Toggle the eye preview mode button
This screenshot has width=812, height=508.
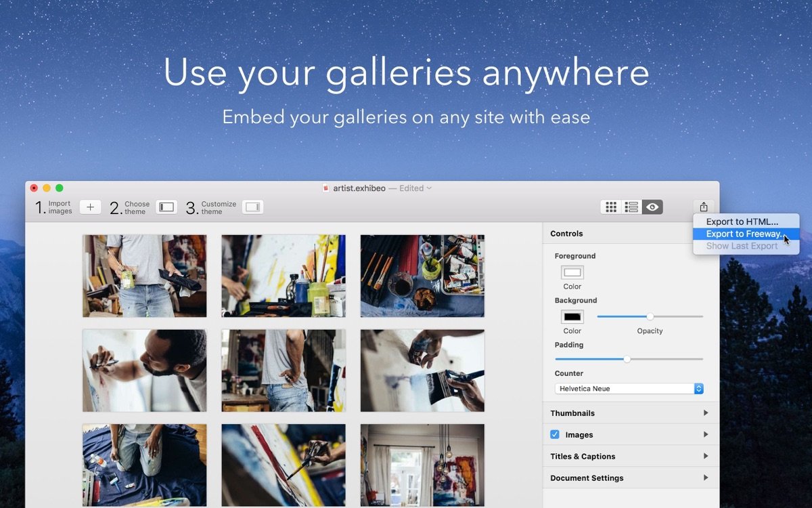[652, 207]
